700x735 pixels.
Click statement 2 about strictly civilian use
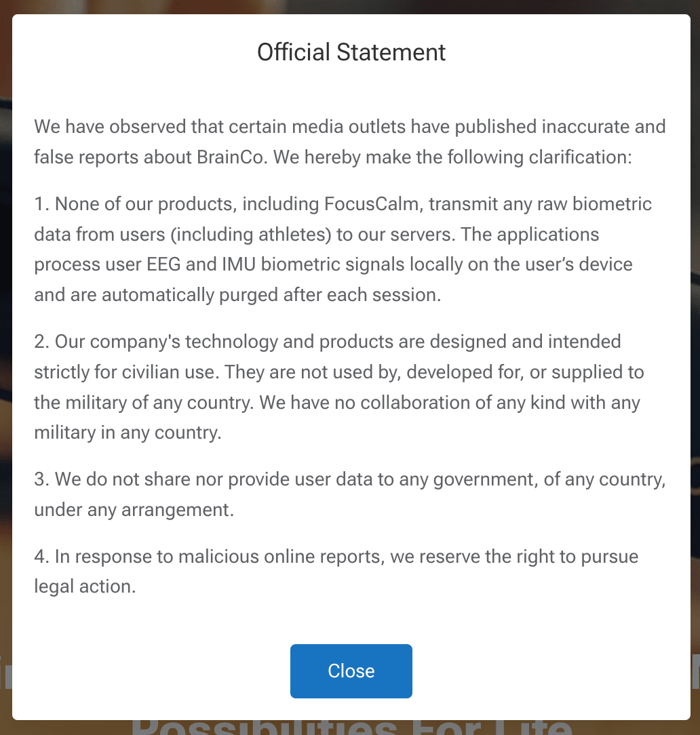(339, 386)
